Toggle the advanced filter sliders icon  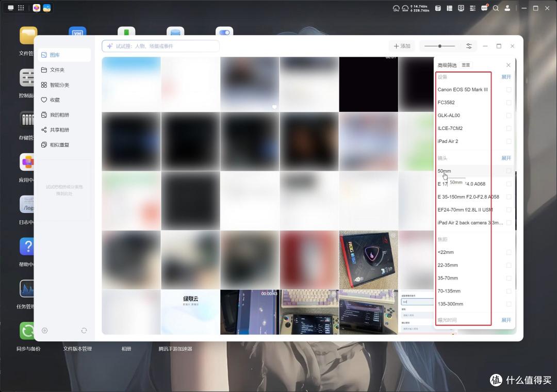[469, 46]
